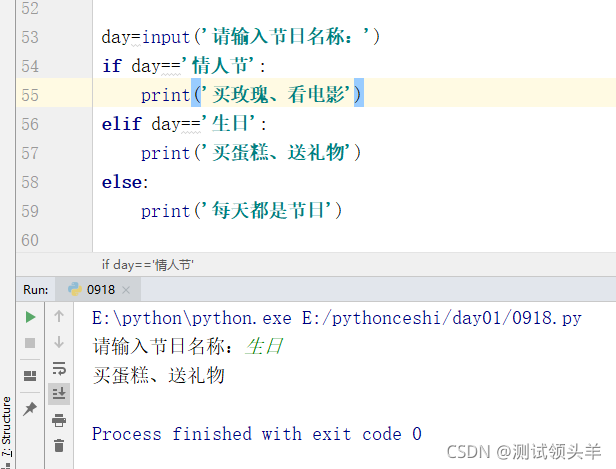616x469 pixels.
Task: Open the E:/pythonceshi/day01/0918.py path link
Action: click(x=442, y=318)
